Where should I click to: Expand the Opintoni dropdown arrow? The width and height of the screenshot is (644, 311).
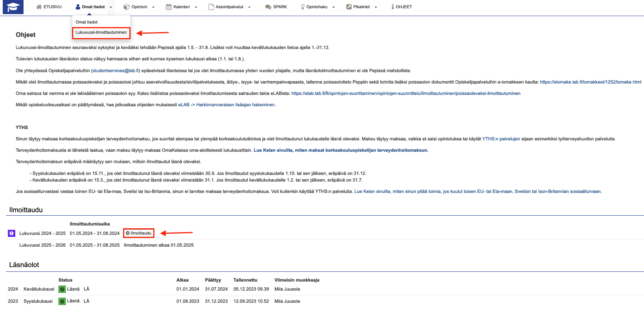[x=153, y=7]
